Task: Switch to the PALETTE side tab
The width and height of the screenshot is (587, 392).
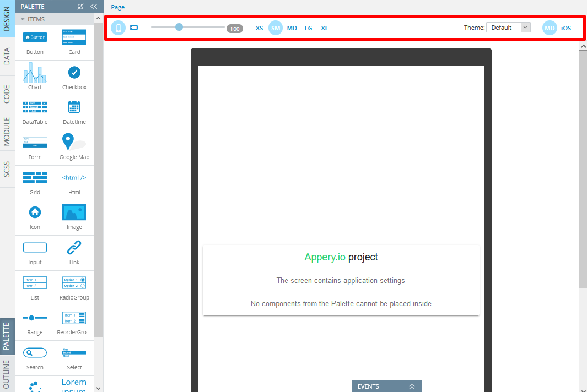Action: pyautogui.click(x=7, y=336)
